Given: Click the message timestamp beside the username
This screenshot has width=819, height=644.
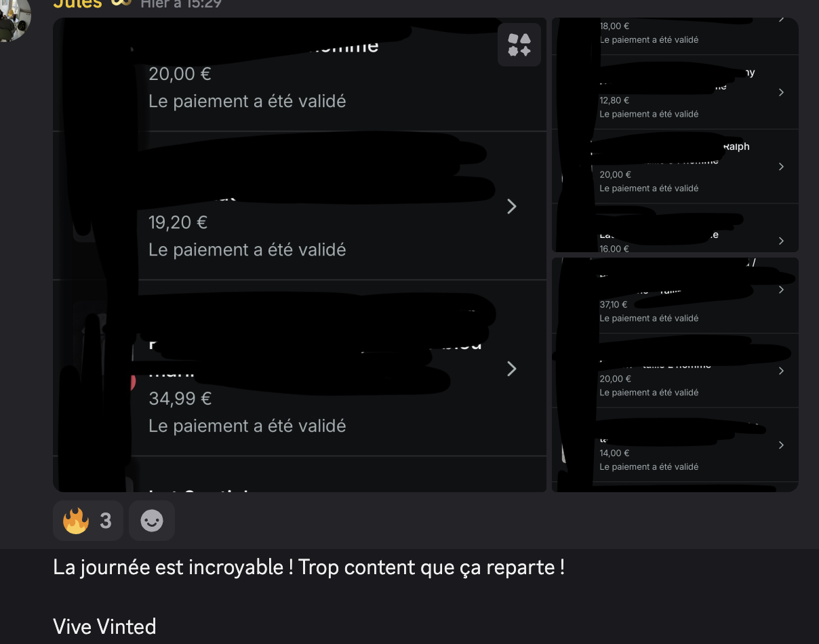Looking at the screenshot, I should point(181,3).
